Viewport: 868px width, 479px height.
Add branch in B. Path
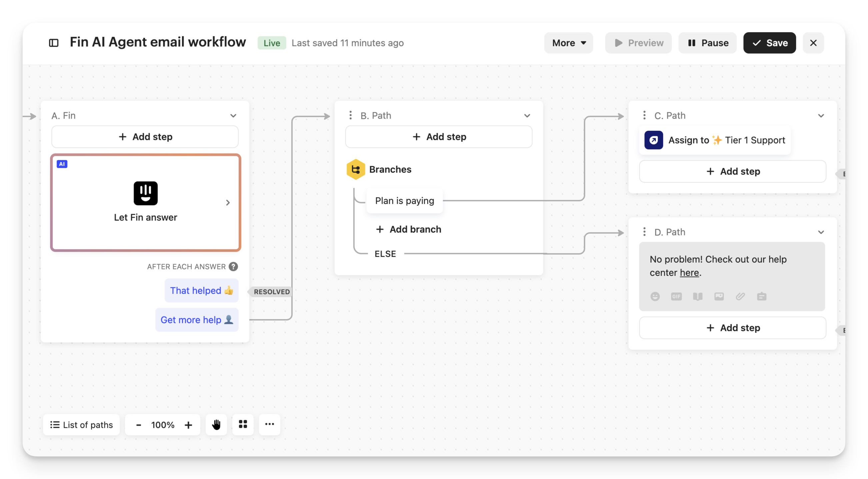tap(408, 229)
